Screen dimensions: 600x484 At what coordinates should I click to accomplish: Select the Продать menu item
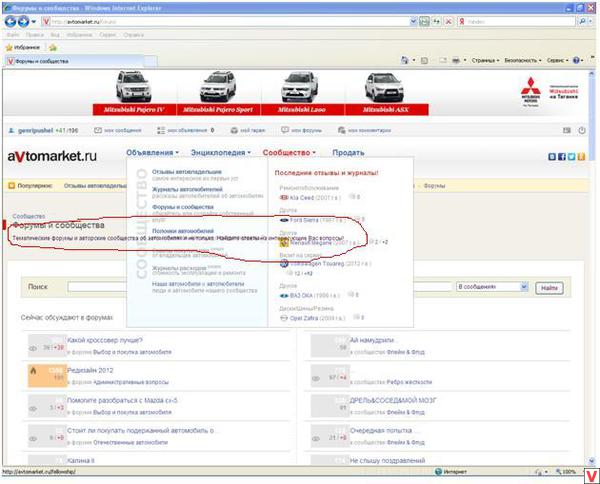click(x=348, y=153)
